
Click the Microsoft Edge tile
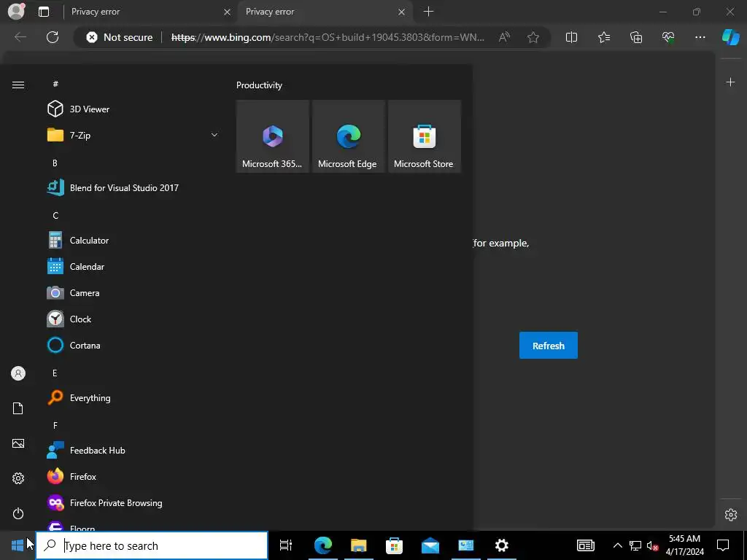click(348, 136)
